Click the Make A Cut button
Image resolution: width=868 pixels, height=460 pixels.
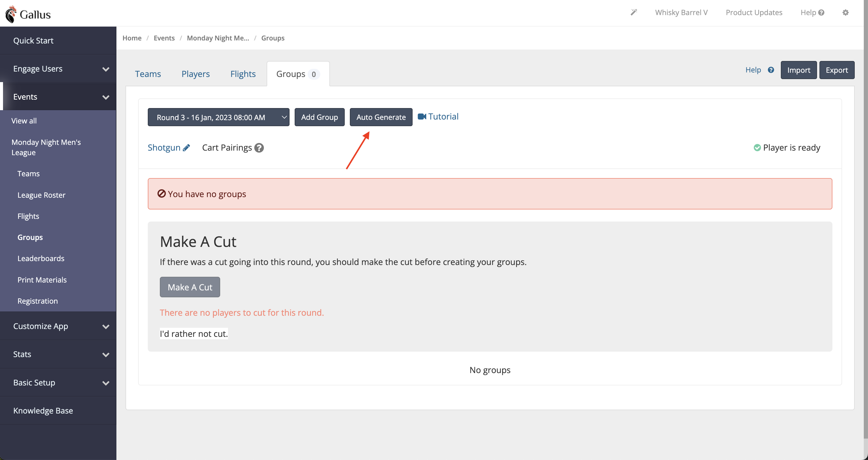tap(190, 287)
